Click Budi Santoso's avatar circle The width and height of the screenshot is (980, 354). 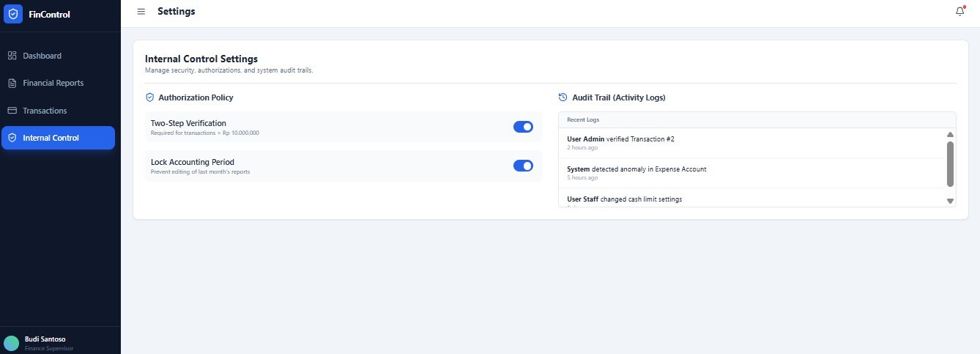pyautogui.click(x=11, y=343)
